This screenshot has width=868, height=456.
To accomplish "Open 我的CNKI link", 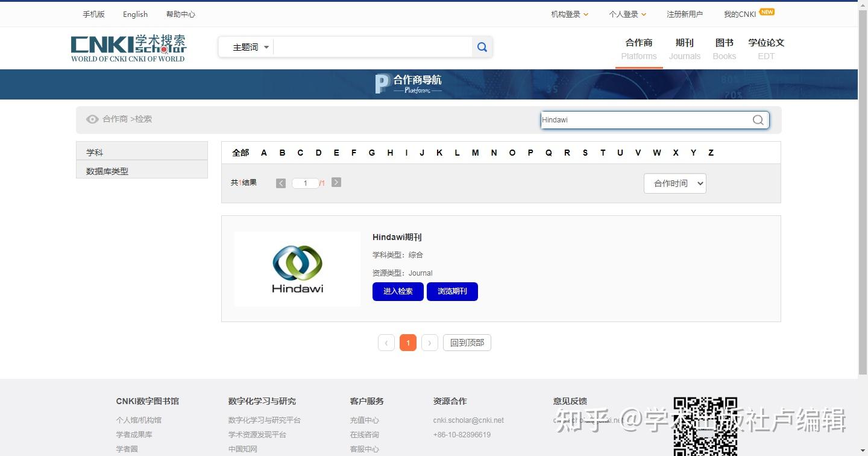I will pos(740,14).
